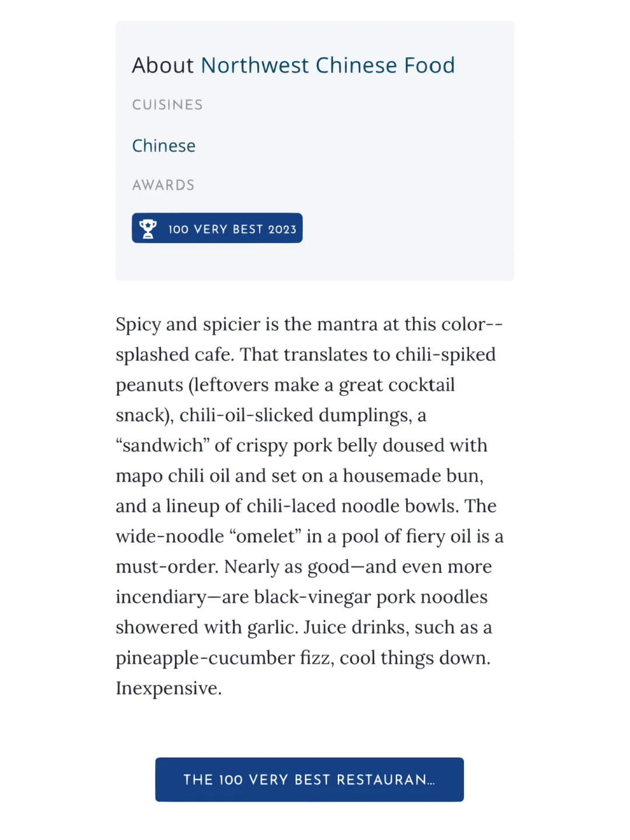Click the quoted word 'omelet'
630x840 pixels.
pyautogui.click(x=266, y=537)
